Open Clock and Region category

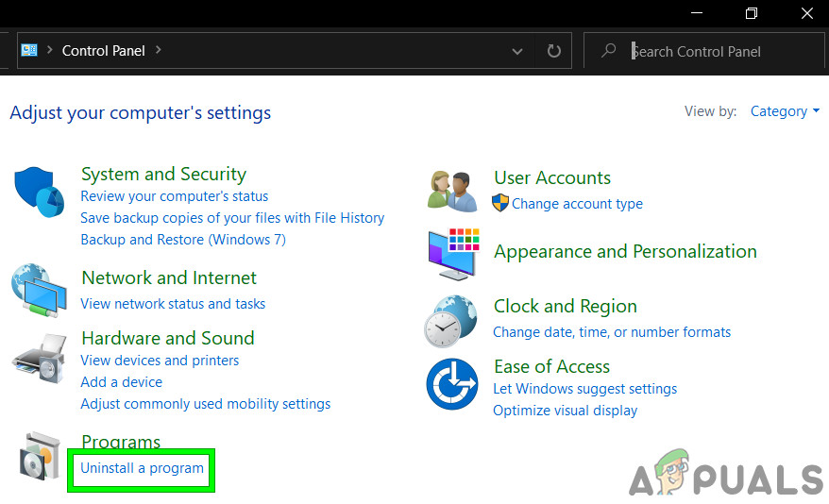tap(565, 306)
